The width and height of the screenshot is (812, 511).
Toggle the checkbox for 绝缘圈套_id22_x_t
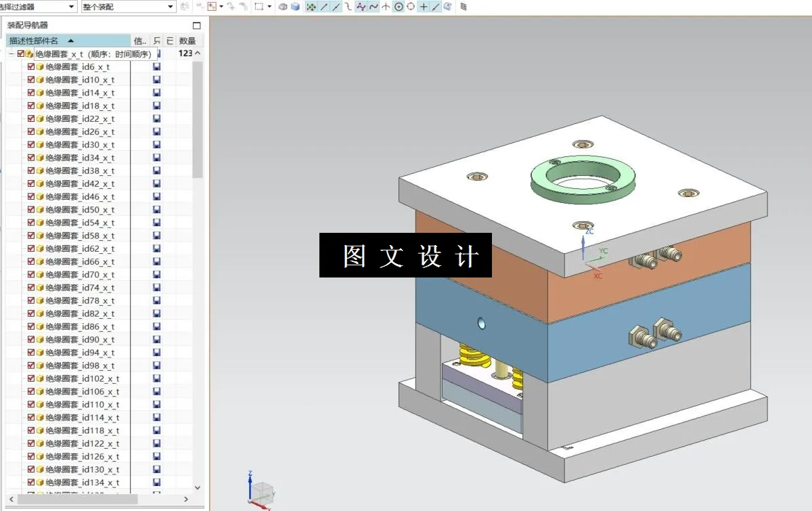tap(30, 118)
